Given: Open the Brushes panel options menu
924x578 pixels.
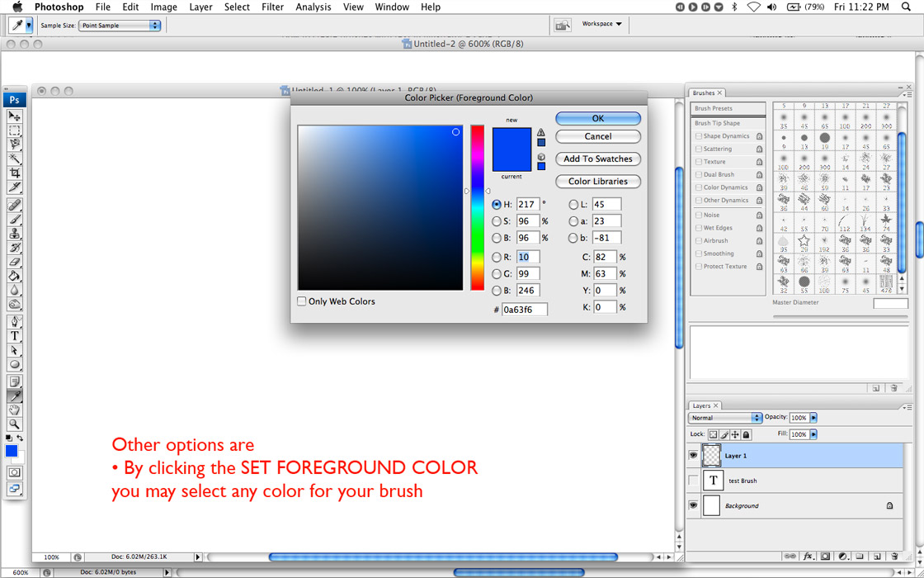Looking at the screenshot, I should 908,93.
